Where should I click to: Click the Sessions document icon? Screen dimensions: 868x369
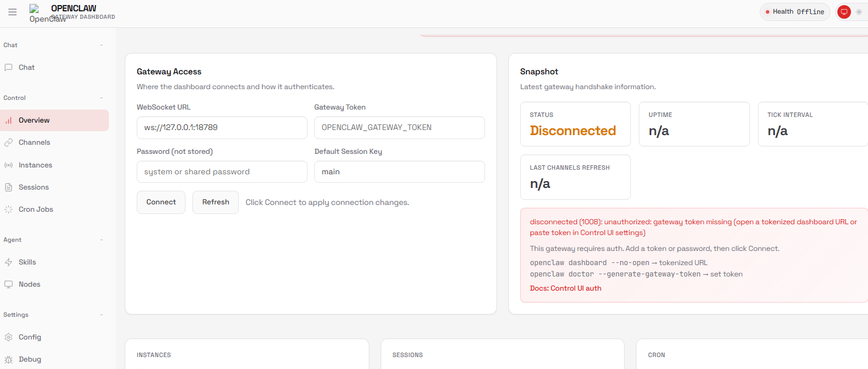(9, 187)
